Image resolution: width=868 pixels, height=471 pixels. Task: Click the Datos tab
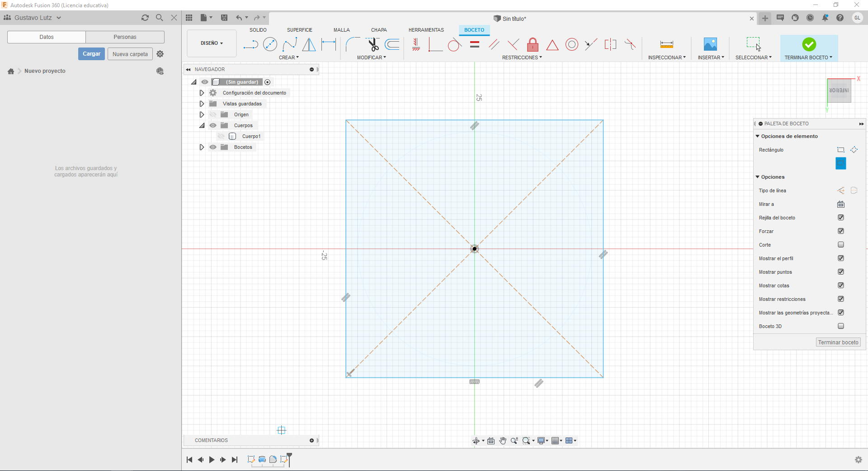(x=47, y=37)
